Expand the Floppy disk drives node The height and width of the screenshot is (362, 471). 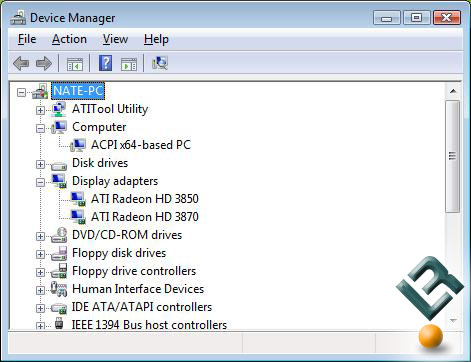coord(40,254)
